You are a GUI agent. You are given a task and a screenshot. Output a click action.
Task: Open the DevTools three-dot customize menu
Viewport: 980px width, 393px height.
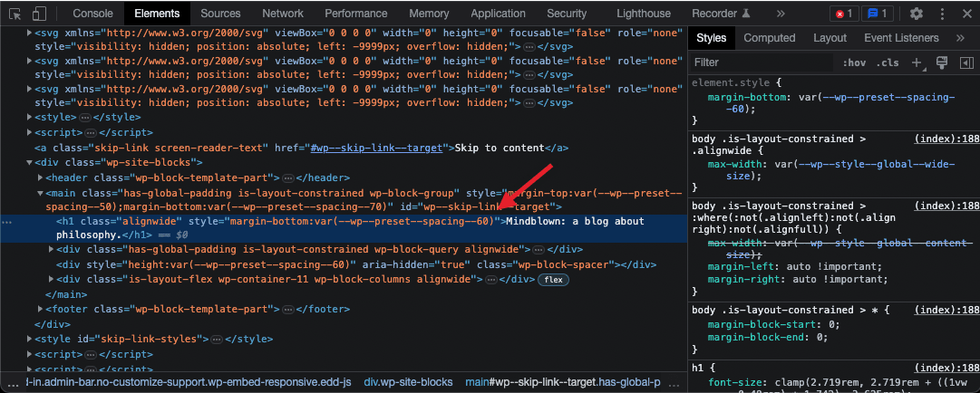click(943, 13)
